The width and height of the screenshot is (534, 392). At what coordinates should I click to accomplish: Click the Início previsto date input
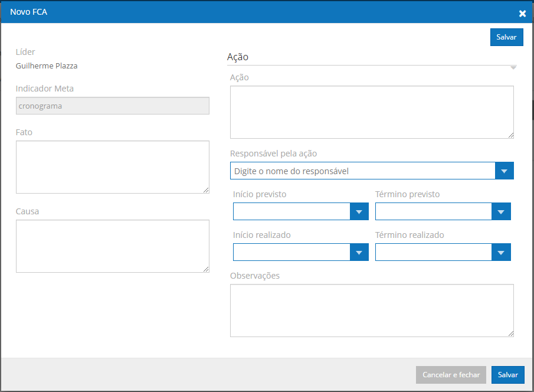coord(291,211)
